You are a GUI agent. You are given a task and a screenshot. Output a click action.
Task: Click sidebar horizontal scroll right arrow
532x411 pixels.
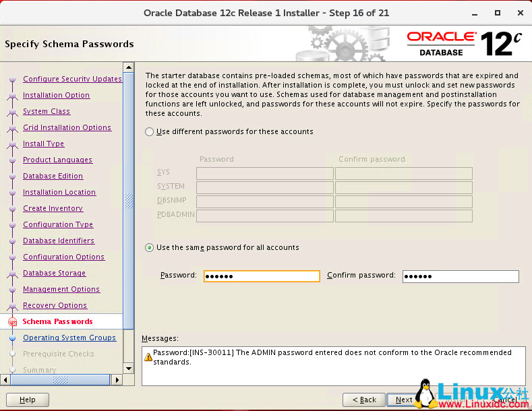(x=117, y=380)
